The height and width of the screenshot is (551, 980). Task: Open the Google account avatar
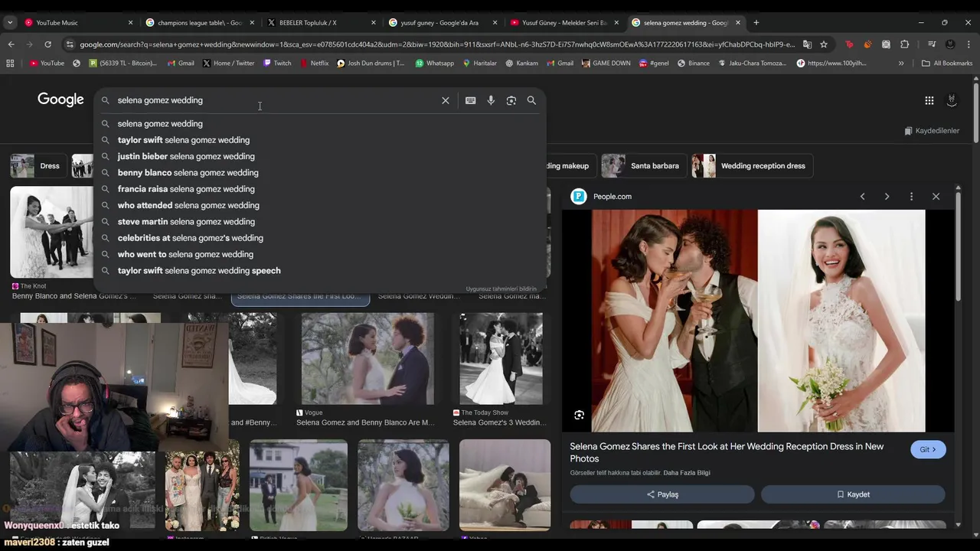(x=952, y=100)
